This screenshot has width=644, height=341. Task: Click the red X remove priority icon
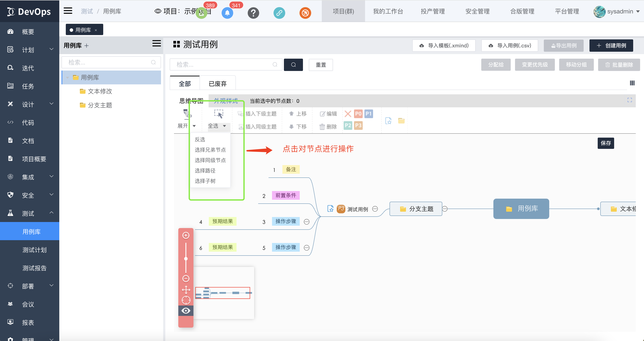(348, 114)
